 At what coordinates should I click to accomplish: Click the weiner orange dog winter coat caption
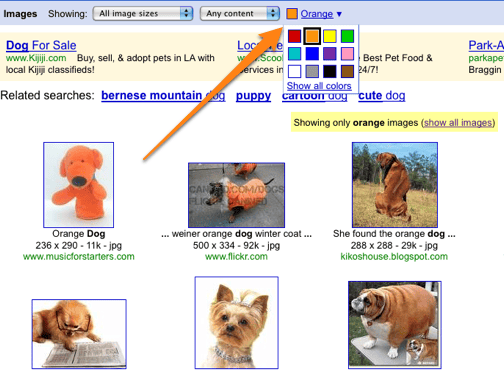pyautogui.click(x=236, y=234)
